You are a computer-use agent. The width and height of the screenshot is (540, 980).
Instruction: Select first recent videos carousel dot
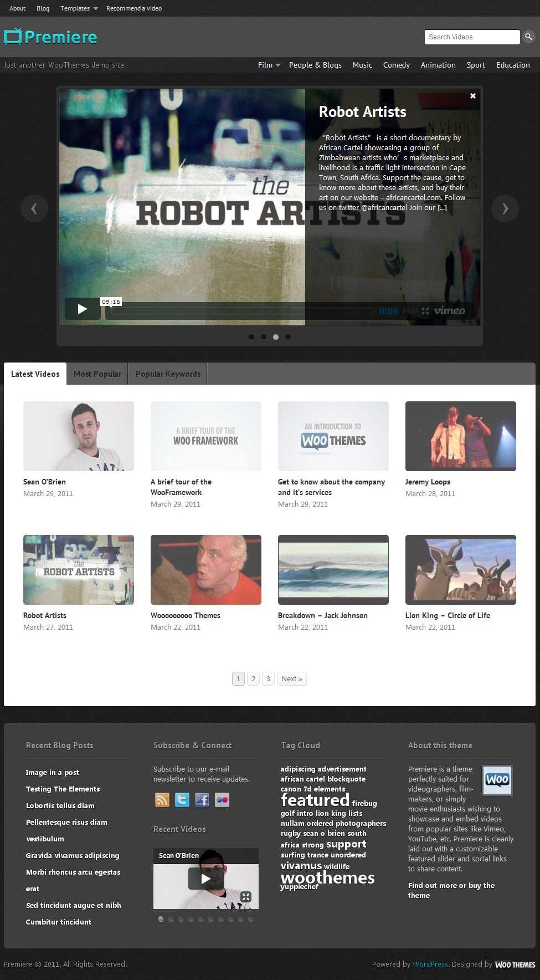point(161,919)
